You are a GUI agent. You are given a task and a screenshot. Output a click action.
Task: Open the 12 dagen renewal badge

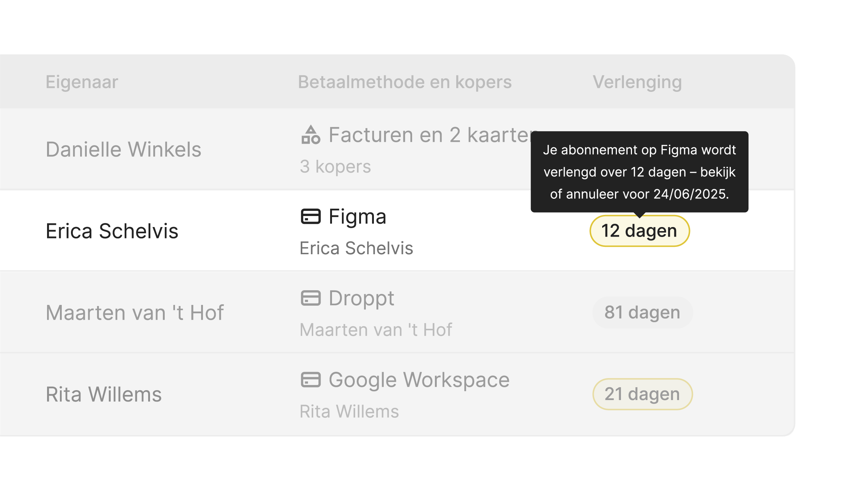coord(639,231)
